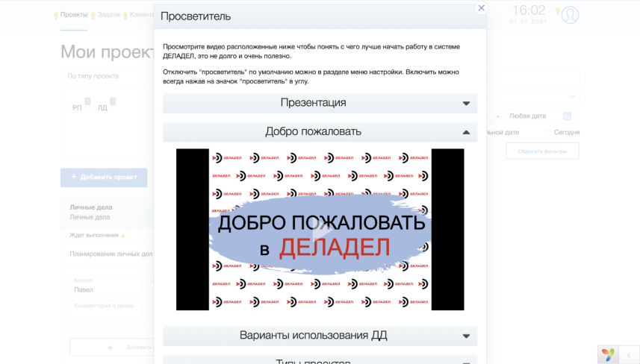Toggle the Сегодня checkbox
This screenshot has width=640, height=364.
[548, 133]
